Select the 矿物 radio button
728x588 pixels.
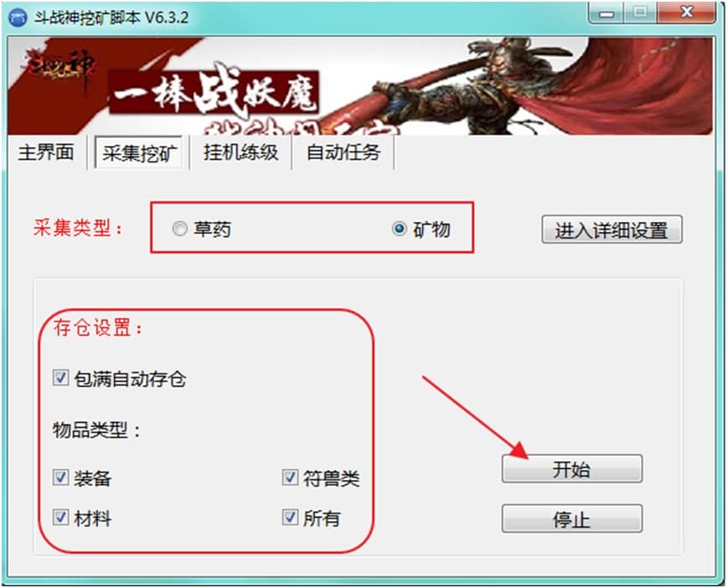400,229
